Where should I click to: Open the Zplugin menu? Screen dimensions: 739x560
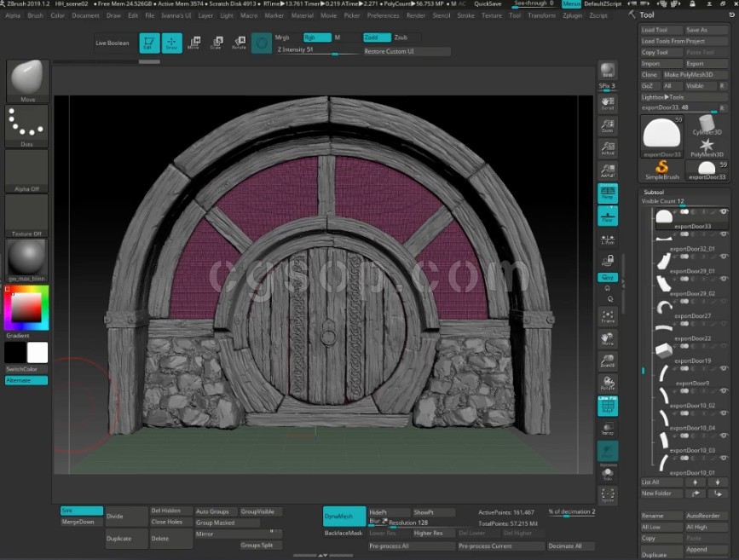point(574,15)
